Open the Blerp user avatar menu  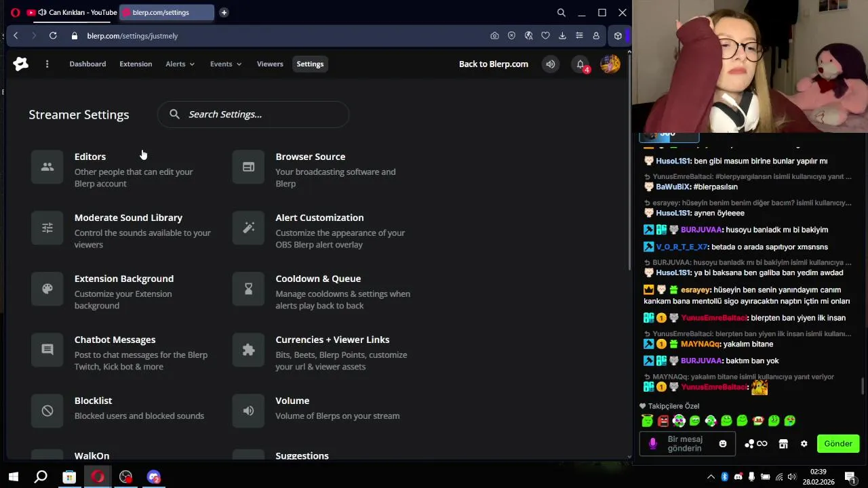[610, 64]
